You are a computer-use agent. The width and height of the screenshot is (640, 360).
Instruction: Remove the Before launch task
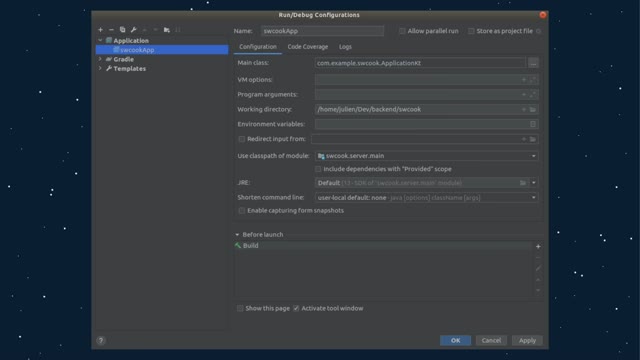click(x=538, y=258)
